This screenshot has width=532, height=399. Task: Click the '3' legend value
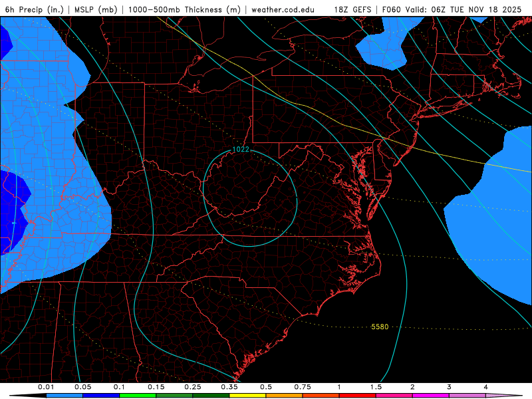(x=450, y=387)
